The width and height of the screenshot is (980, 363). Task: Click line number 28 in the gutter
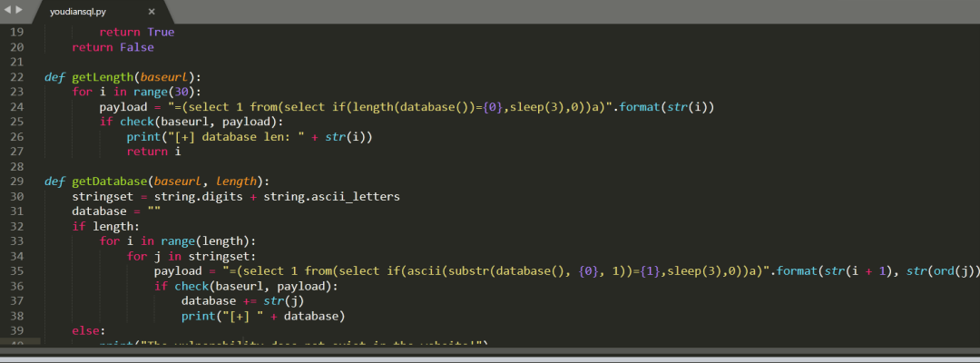pyautogui.click(x=17, y=167)
